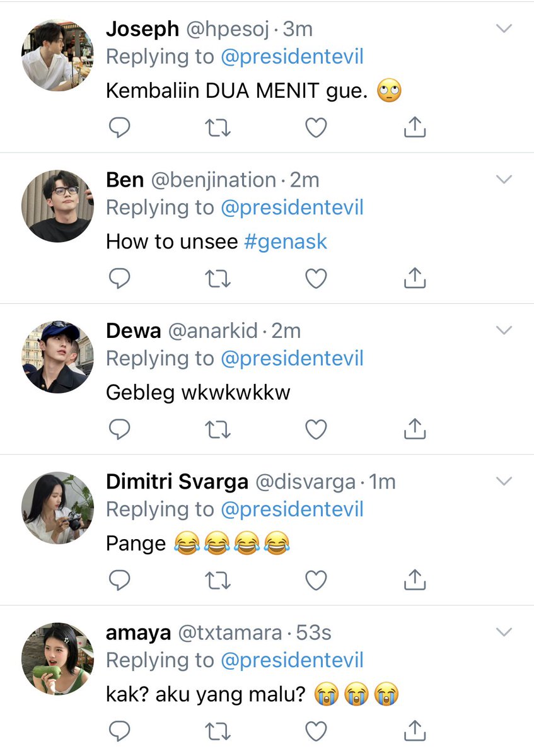This screenshot has height=756, width=534.
Task: Open options chevron on Joseph's tweet
Action: tap(504, 28)
